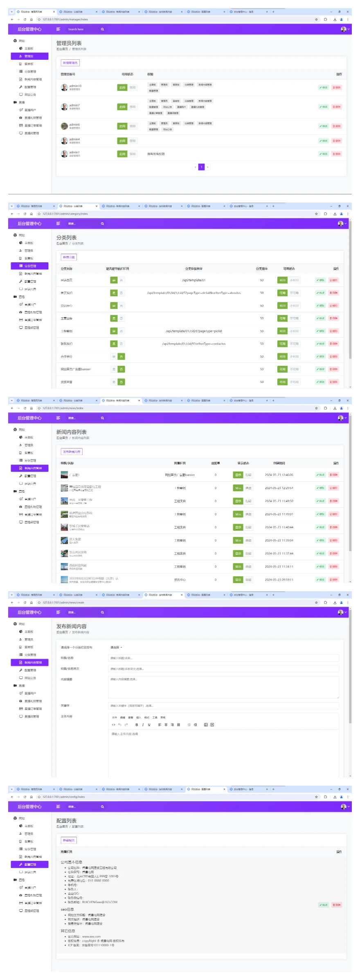This screenshot has width=360, height=980.
Task: Open avatar dropdown on 管理员列表 page
Action: (x=345, y=29)
